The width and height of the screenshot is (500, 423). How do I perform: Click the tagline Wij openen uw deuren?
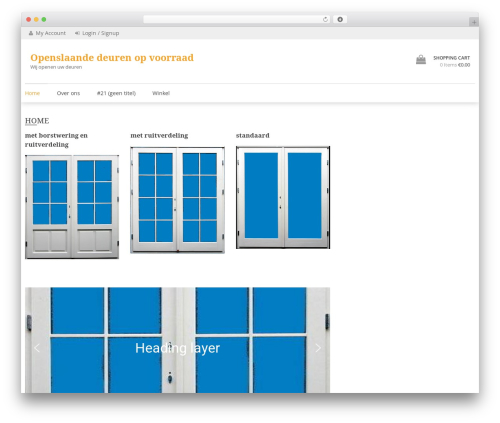(56, 67)
